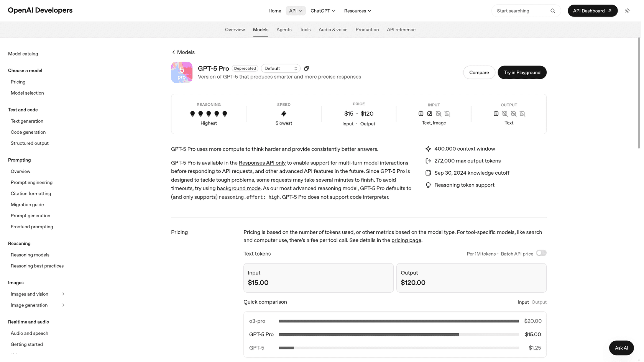Switch quick comparison to Output
644x362 pixels.
pyautogui.click(x=539, y=302)
